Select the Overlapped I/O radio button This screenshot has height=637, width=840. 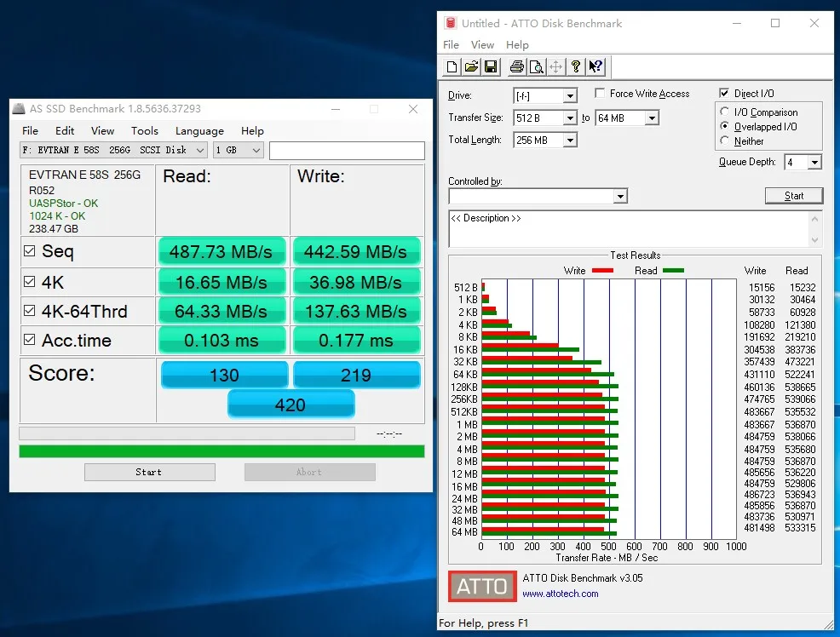(x=724, y=126)
